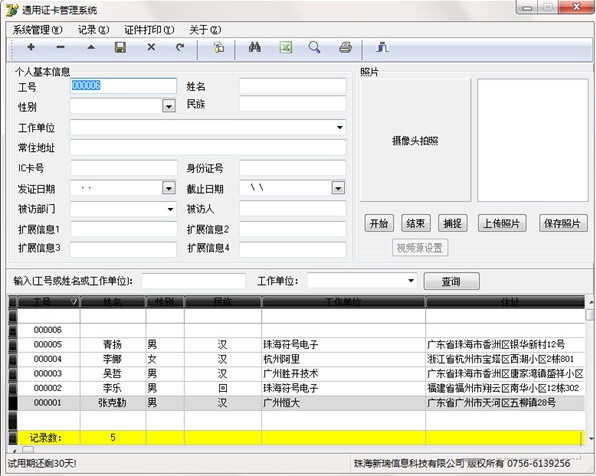Viewport: 596px width, 476px height.
Task: Open the 性别 dropdown
Action: 169,106
